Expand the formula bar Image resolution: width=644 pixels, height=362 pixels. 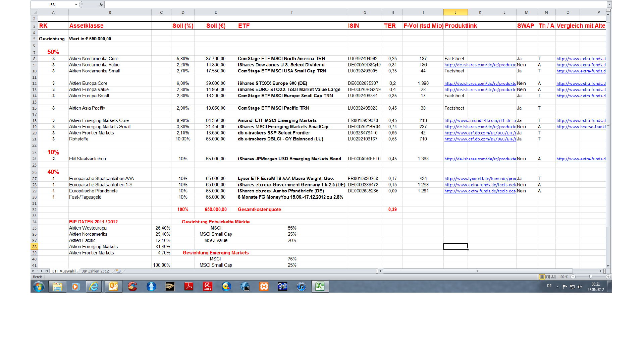(609, 5)
